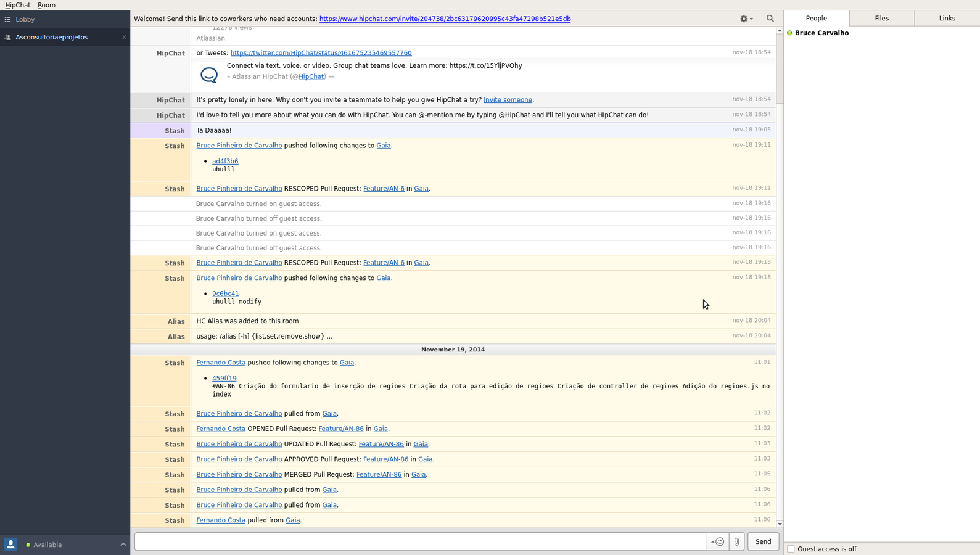
Task: Open commit ad4f3b6 link
Action: pyautogui.click(x=225, y=161)
